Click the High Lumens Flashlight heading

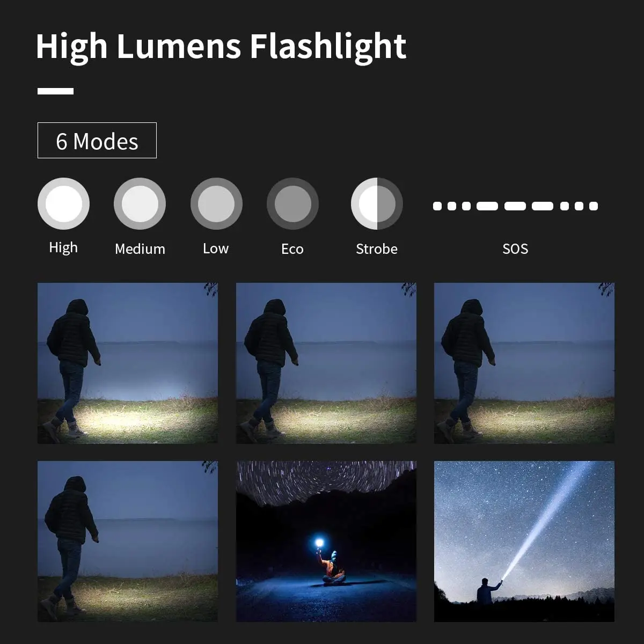(221, 47)
